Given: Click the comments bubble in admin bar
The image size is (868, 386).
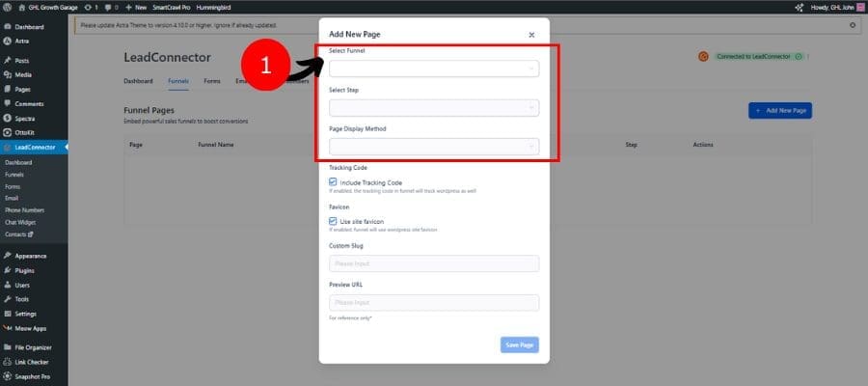Looking at the screenshot, I should [111, 7].
